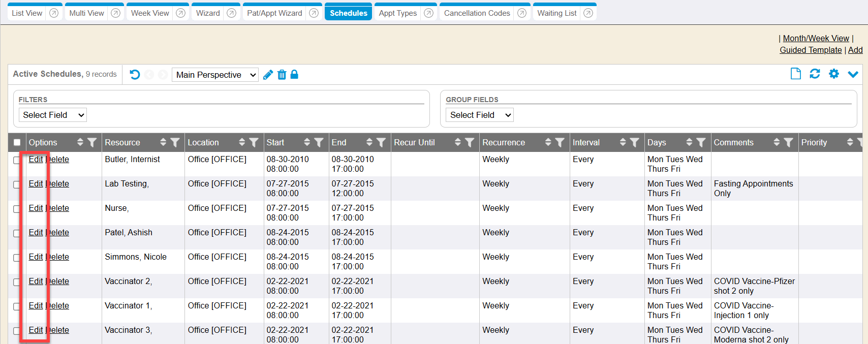The height and width of the screenshot is (344, 868).
Task: Check the Butler, Internist row checkbox
Action: coord(17,160)
